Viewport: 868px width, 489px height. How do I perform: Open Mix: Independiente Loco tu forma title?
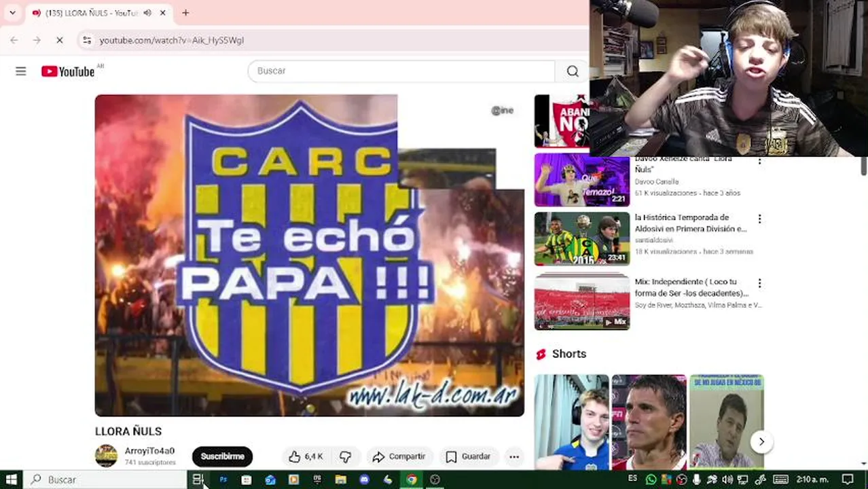tap(691, 287)
